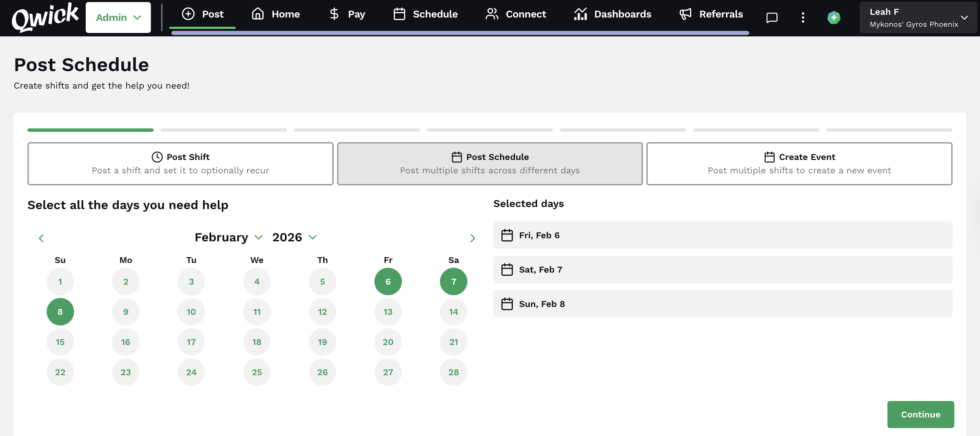Click the Qwick logo
Viewport: 980px width, 436px height.
45,17
